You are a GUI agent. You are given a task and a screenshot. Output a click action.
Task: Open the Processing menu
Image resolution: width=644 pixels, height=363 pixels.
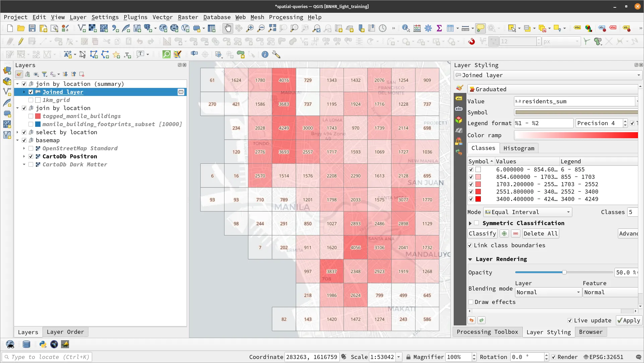(x=286, y=17)
